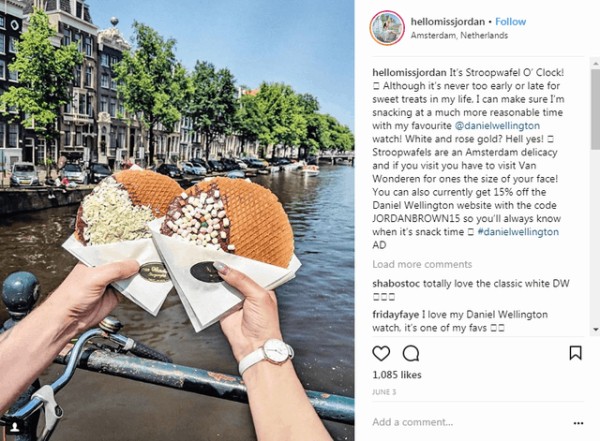Open the #danielwellington hashtag
Image resolution: width=600 pixels, height=441 pixels.
tap(518, 232)
